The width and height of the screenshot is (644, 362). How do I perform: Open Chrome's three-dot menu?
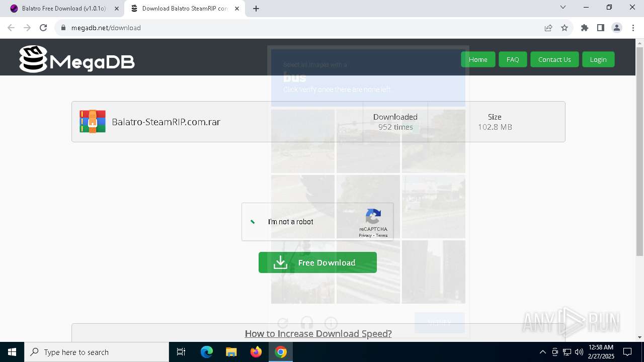coord(633,28)
